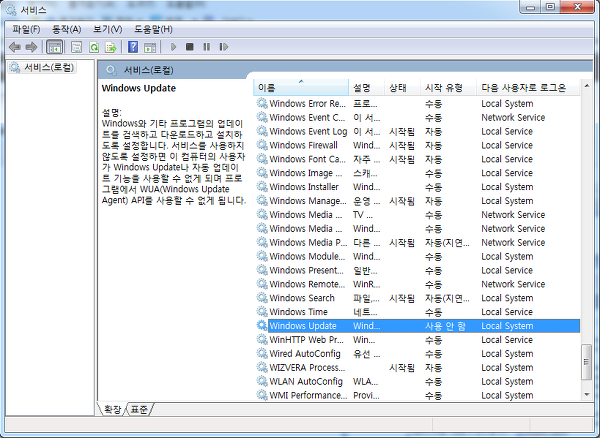Open the 도움말(H) menu

click(153, 29)
